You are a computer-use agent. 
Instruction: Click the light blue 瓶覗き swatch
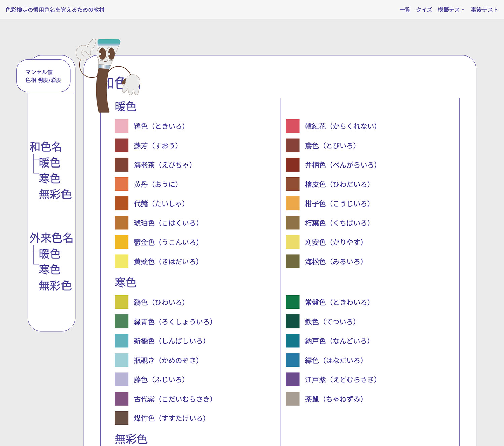[121, 360]
